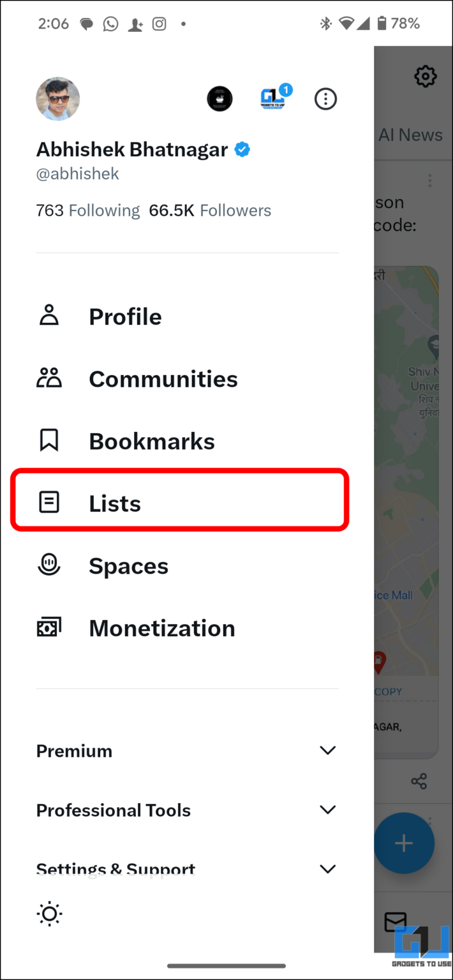
Task: Tap the Spaces microphone icon
Action: pyautogui.click(x=49, y=565)
